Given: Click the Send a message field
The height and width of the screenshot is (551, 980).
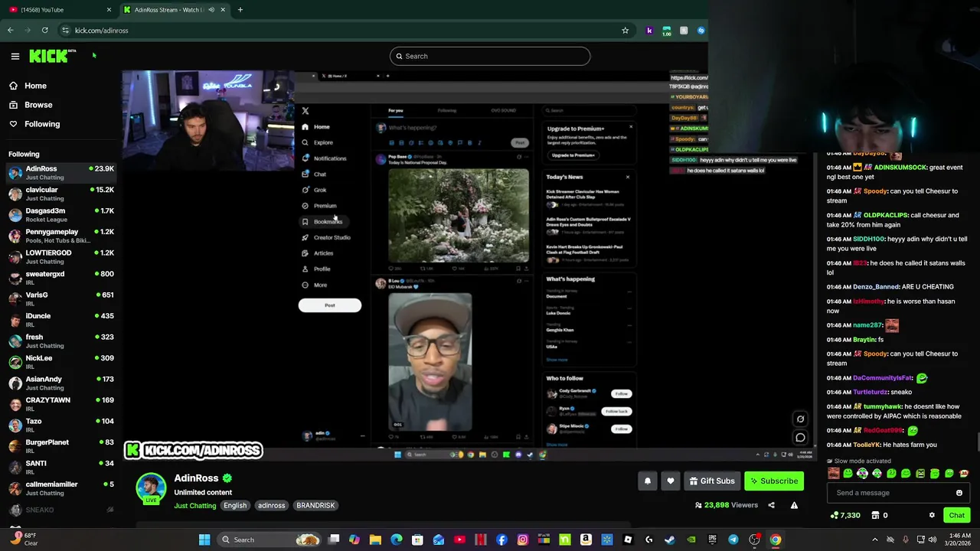Looking at the screenshot, I should coord(892,493).
